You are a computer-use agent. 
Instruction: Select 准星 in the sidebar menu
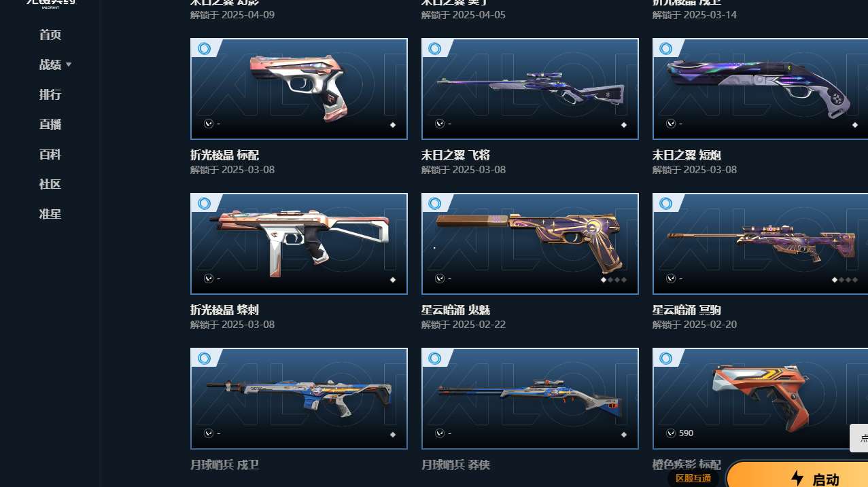pos(50,214)
